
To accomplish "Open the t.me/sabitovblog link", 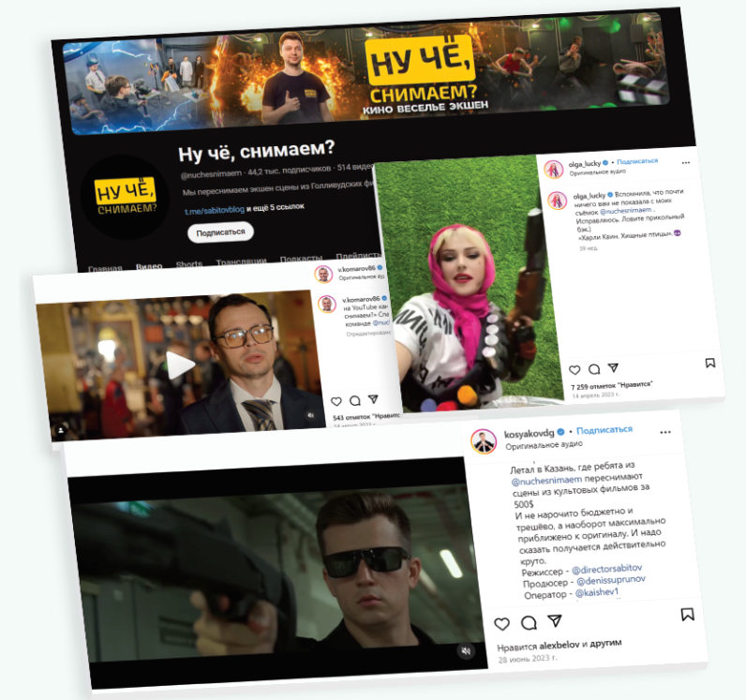I will tap(214, 210).
